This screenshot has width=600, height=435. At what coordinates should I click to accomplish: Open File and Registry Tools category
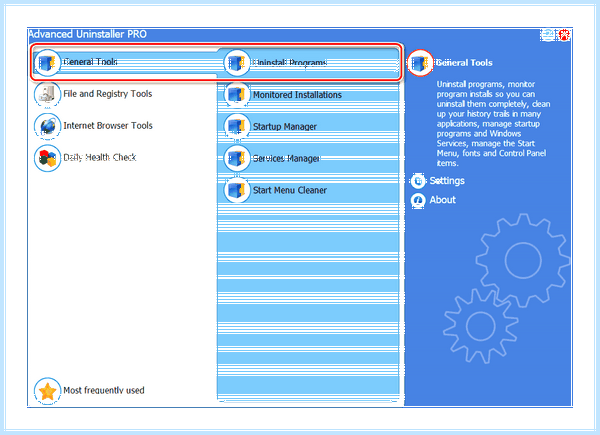point(108,94)
